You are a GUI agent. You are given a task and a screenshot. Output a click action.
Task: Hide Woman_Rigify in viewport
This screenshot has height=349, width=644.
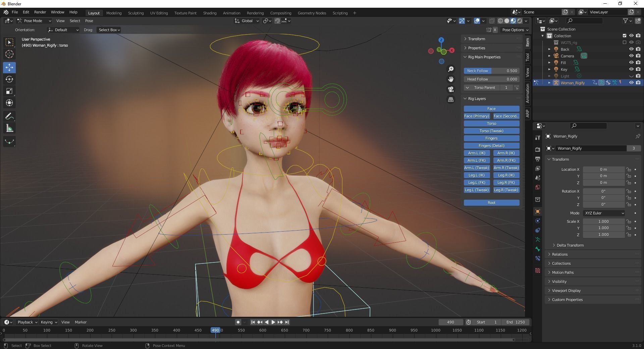coord(631,83)
